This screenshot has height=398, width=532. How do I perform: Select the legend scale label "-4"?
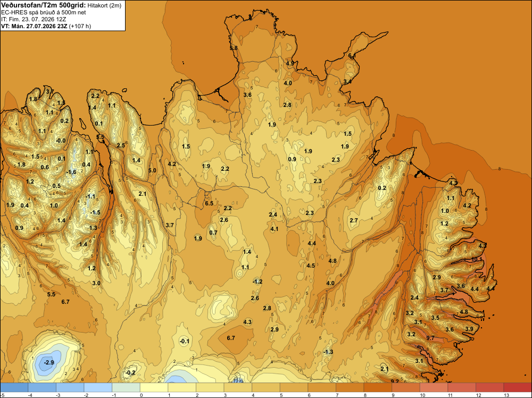31,395
